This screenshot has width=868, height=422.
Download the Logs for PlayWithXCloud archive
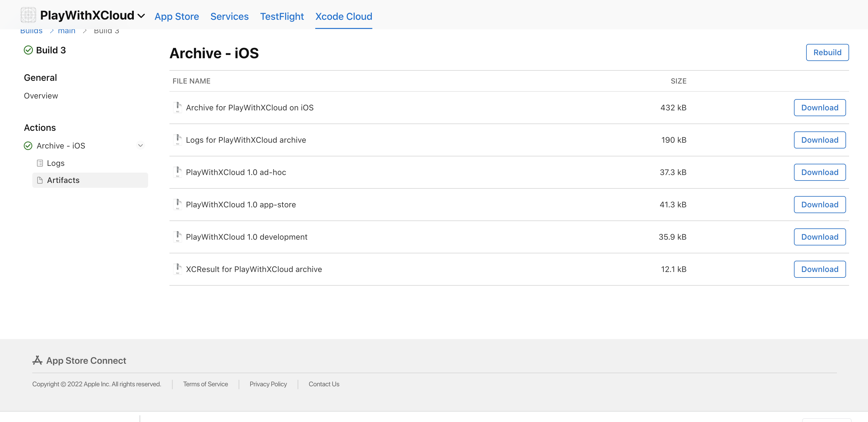point(820,140)
